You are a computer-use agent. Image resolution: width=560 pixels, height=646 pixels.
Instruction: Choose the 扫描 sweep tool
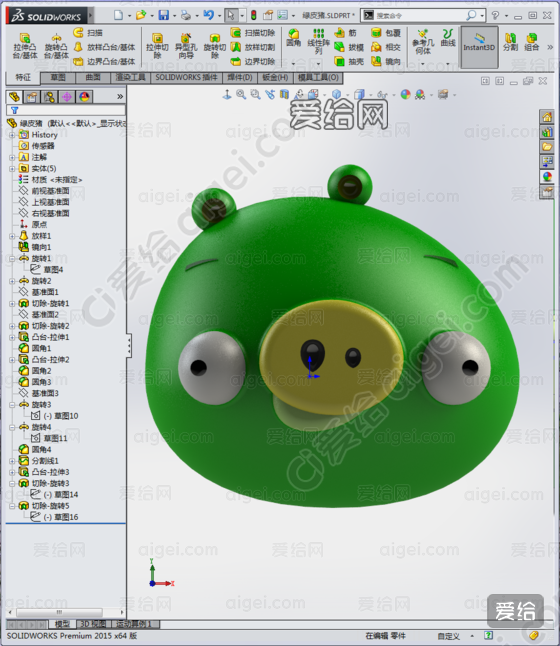coord(88,33)
